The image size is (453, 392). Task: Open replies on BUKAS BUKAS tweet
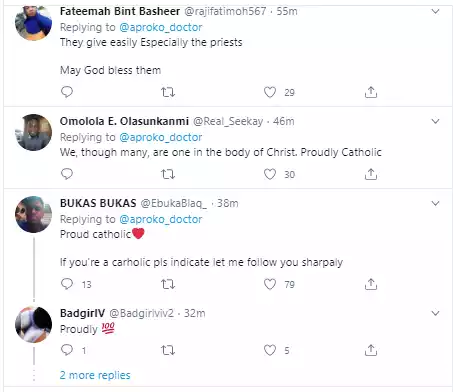[67, 284]
